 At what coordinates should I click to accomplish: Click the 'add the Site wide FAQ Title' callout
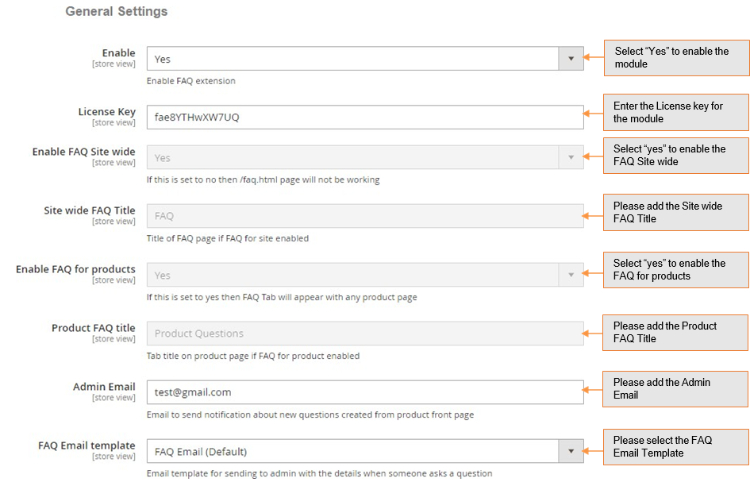tap(677, 211)
